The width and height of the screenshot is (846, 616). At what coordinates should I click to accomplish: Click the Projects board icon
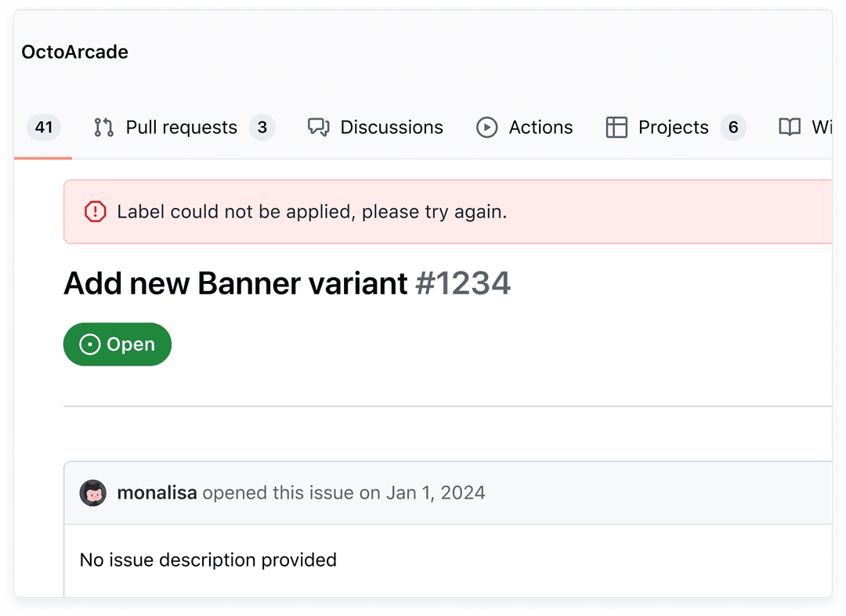point(617,127)
